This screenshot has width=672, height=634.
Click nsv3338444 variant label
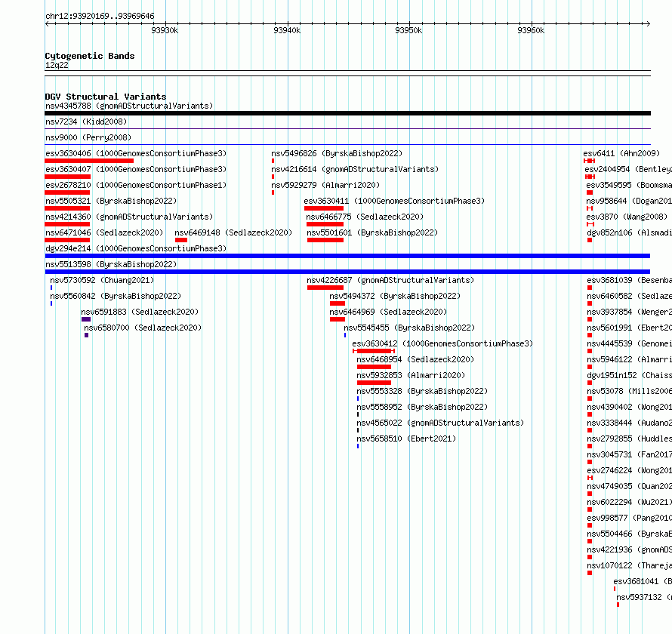(630, 423)
